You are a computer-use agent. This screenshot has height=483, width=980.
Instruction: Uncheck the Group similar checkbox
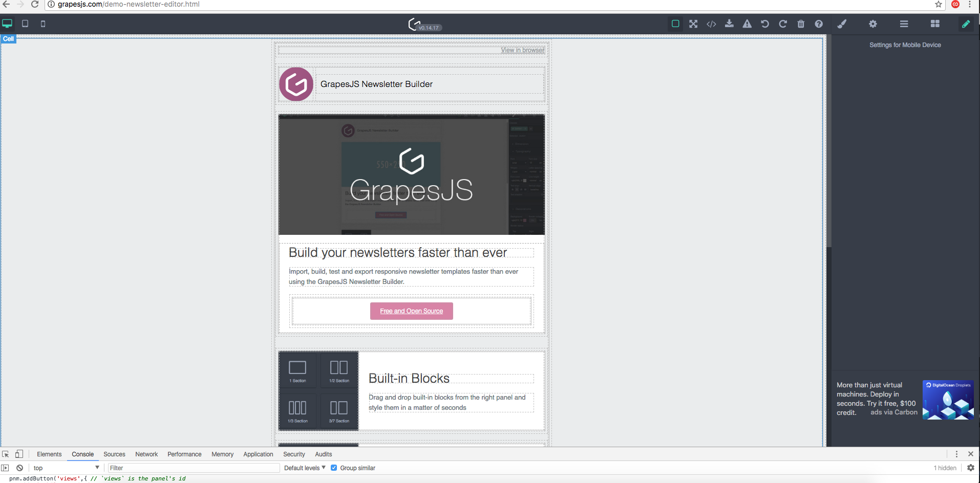tap(334, 468)
